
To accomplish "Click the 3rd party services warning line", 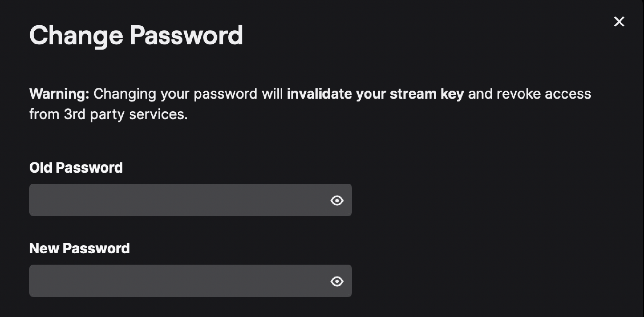I will 108,114.
